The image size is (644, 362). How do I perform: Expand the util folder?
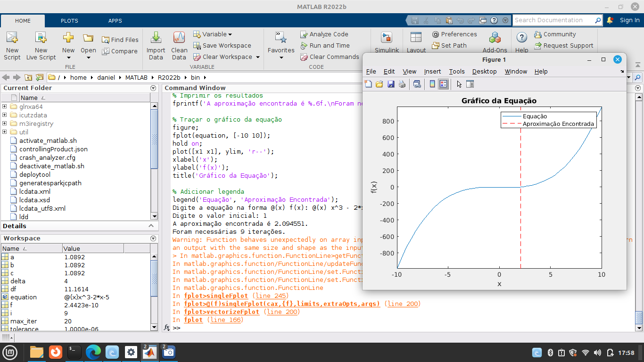coord(5,132)
